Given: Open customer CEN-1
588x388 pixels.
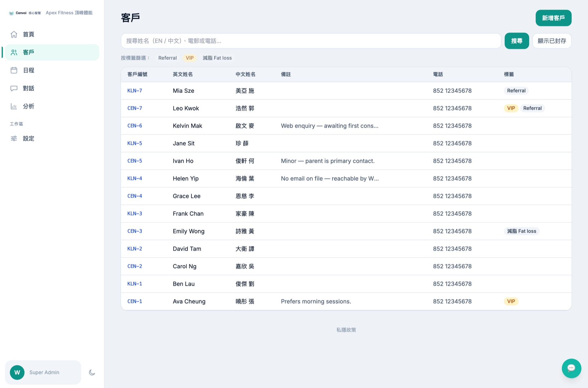Looking at the screenshot, I should tap(135, 301).
